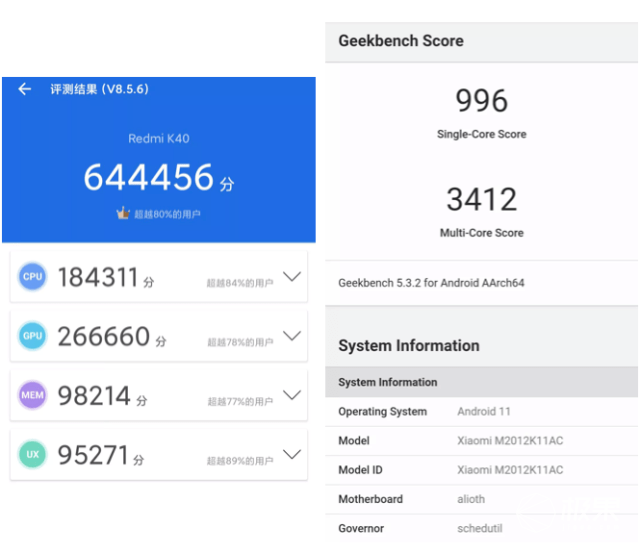This screenshot has height=553, width=640.
Task: Click the GPU score icon
Action: [32, 335]
